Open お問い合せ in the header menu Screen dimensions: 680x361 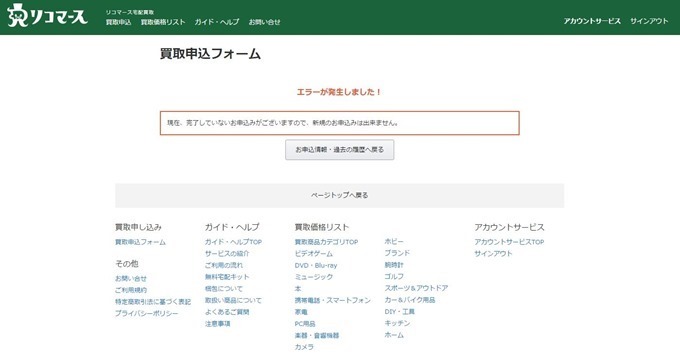(264, 22)
